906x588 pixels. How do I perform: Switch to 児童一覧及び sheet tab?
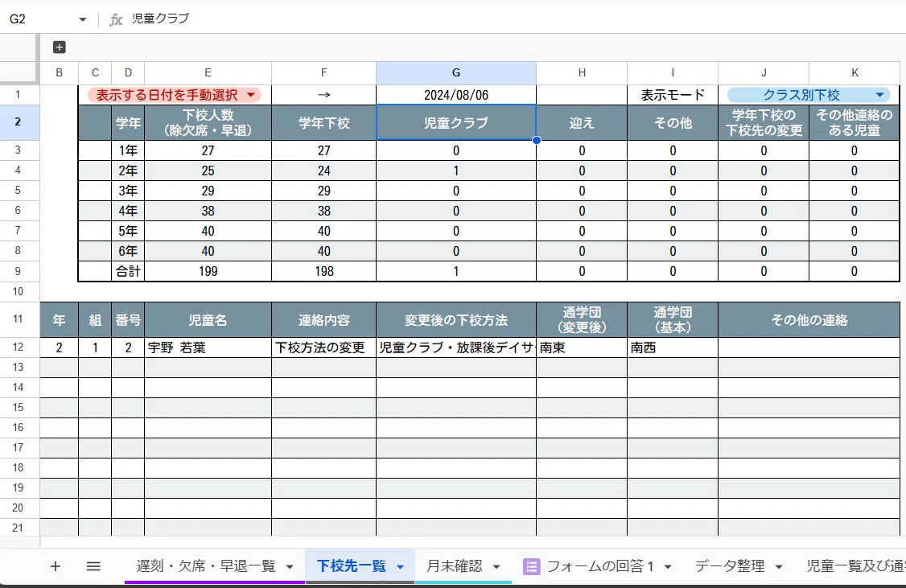pos(856,566)
